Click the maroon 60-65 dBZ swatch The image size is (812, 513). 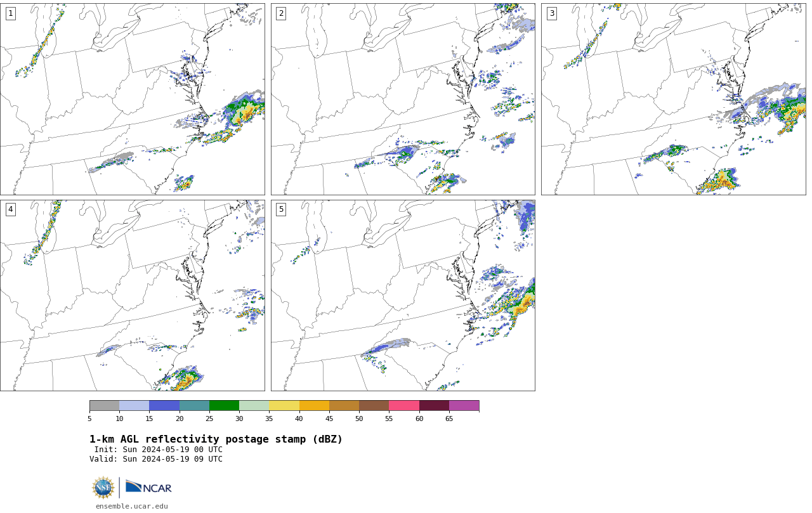pos(434,406)
